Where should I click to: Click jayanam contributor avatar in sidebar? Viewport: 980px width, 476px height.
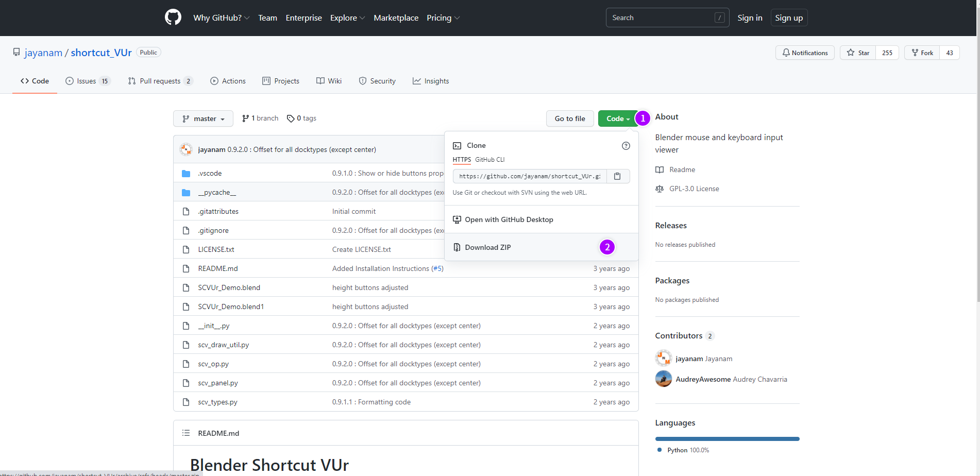(x=664, y=358)
